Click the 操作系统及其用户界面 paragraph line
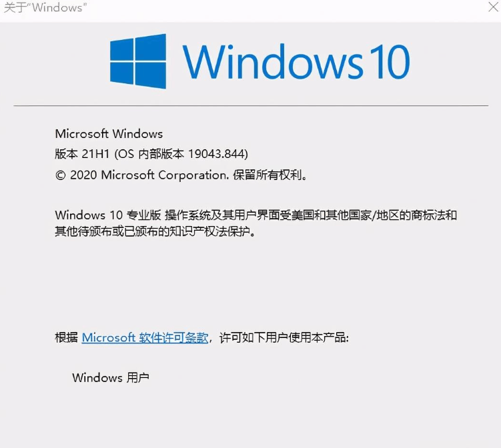The height and width of the screenshot is (448, 501). [256, 215]
